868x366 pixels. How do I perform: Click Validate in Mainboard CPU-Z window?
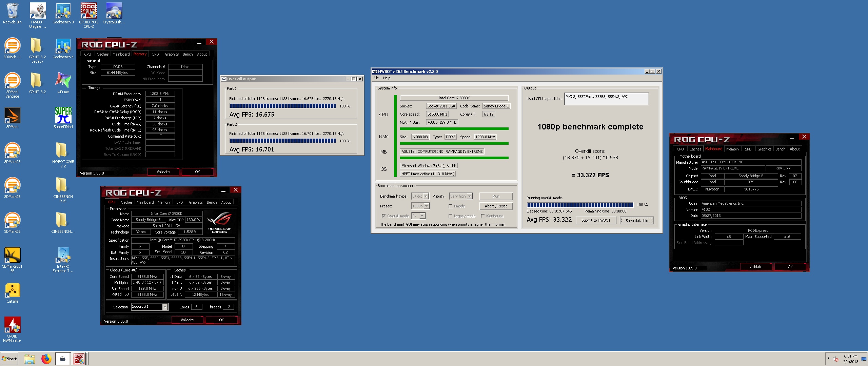click(755, 267)
